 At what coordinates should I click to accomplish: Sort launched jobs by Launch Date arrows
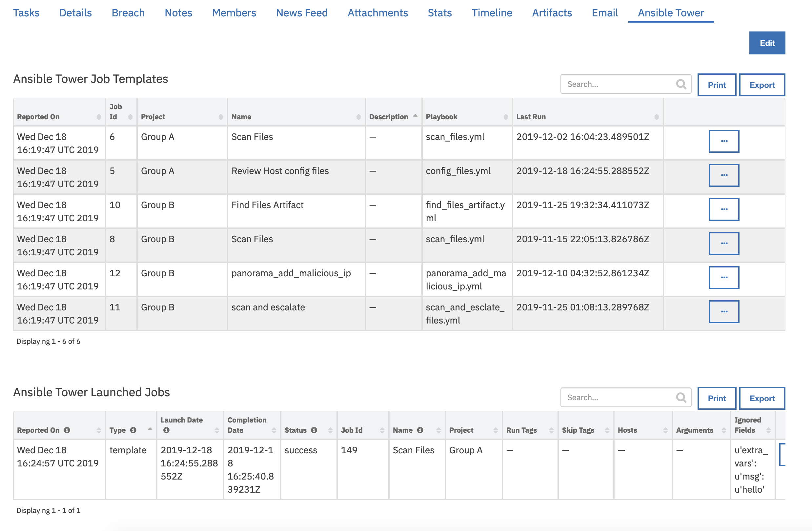pos(217,430)
